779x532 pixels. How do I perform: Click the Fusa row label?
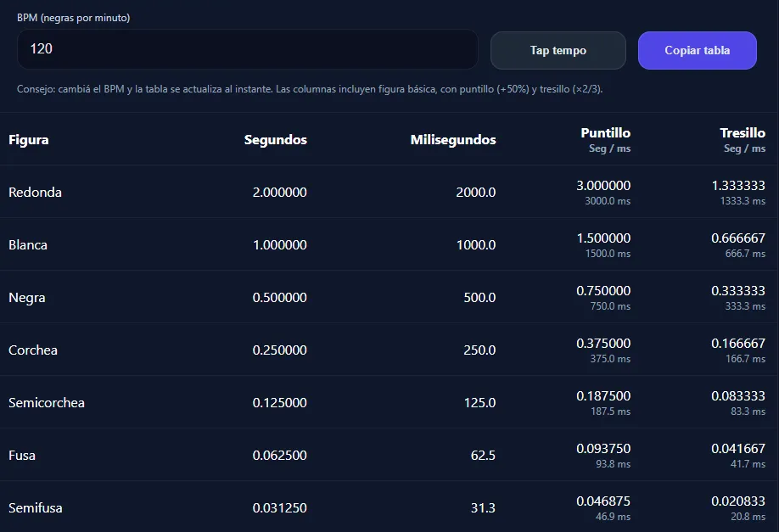point(22,456)
